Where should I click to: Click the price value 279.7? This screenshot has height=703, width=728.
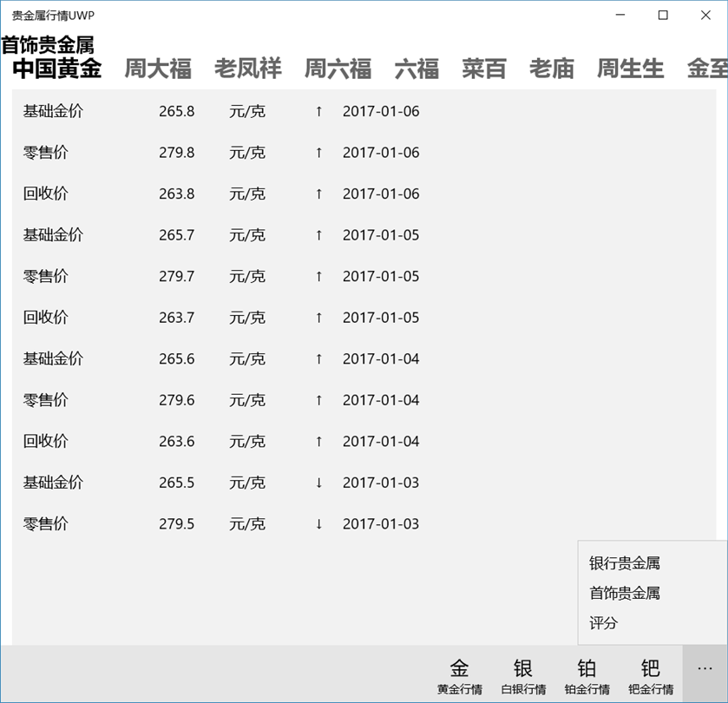click(176, 277)
